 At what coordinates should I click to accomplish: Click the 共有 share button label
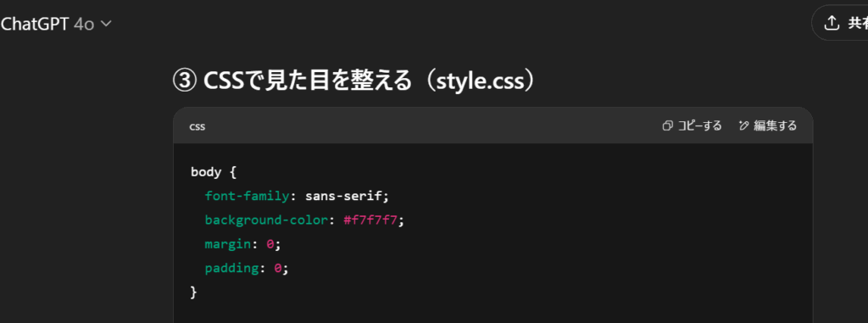858,23
